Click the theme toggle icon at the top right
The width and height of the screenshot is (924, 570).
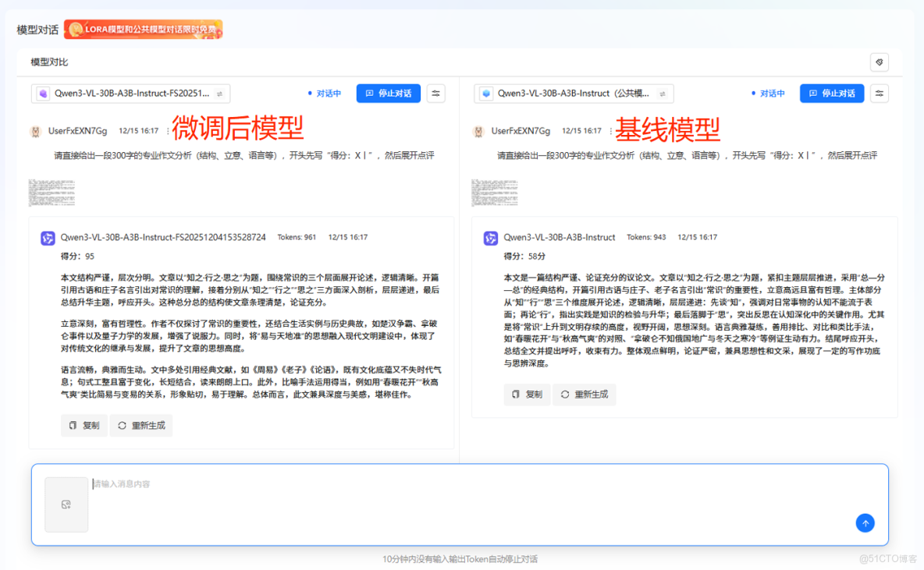click(x=879, y=62)
